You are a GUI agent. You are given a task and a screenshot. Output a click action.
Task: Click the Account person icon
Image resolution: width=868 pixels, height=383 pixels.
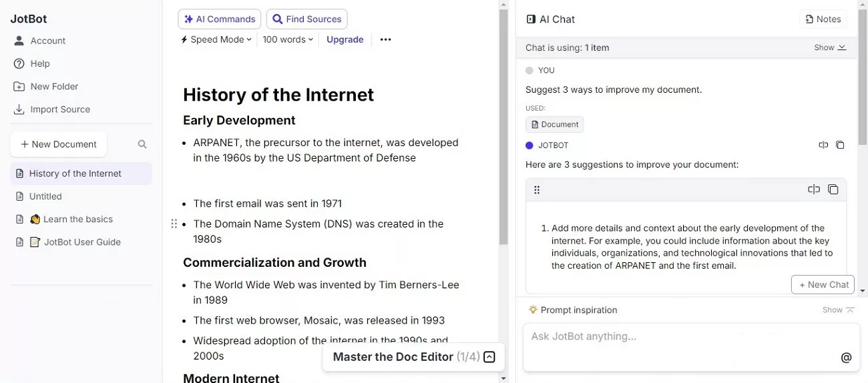[19, 41]
